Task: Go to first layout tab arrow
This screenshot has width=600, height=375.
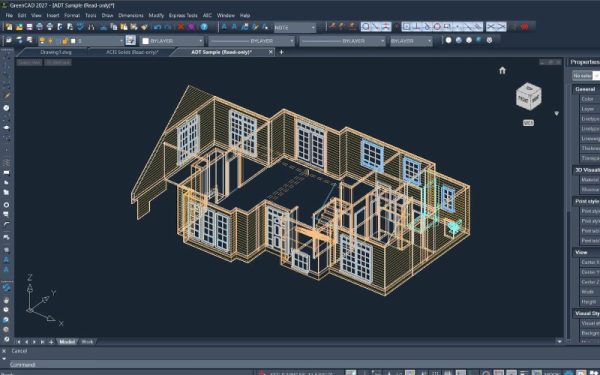Action: click(x=19, y=342)
